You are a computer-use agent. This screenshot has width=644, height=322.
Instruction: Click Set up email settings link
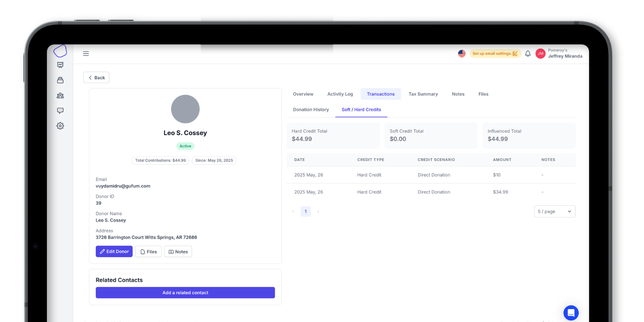495,54
